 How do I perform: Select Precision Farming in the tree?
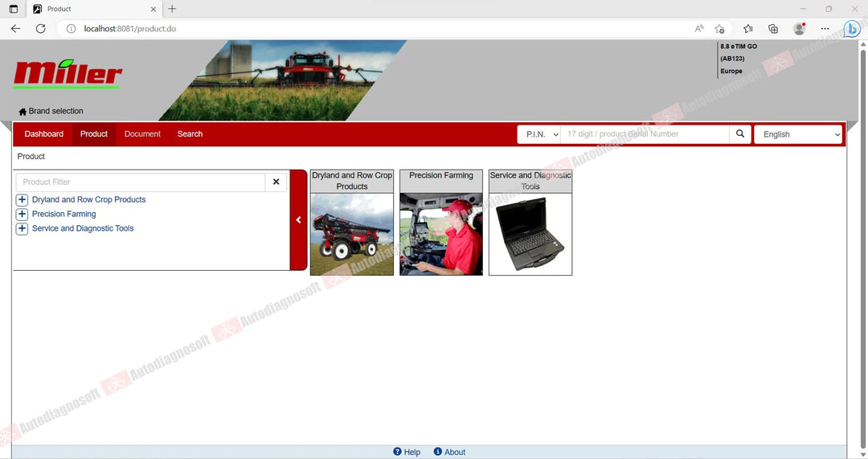pyautogui.click(x=63, y=215)
